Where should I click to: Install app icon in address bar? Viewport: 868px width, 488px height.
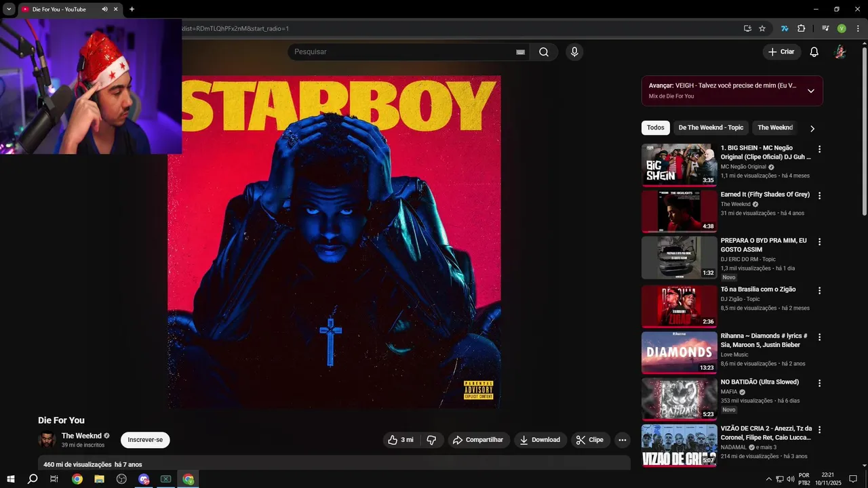[x=747, y=28]
